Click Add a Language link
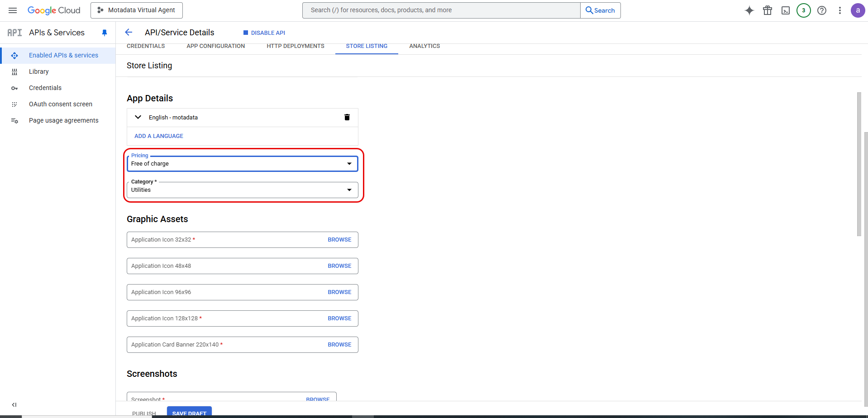 tap(158, 136)
